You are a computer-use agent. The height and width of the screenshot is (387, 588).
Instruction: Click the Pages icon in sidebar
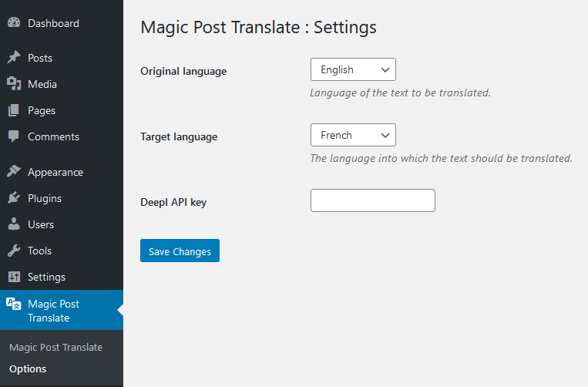[x=14, y=110]
